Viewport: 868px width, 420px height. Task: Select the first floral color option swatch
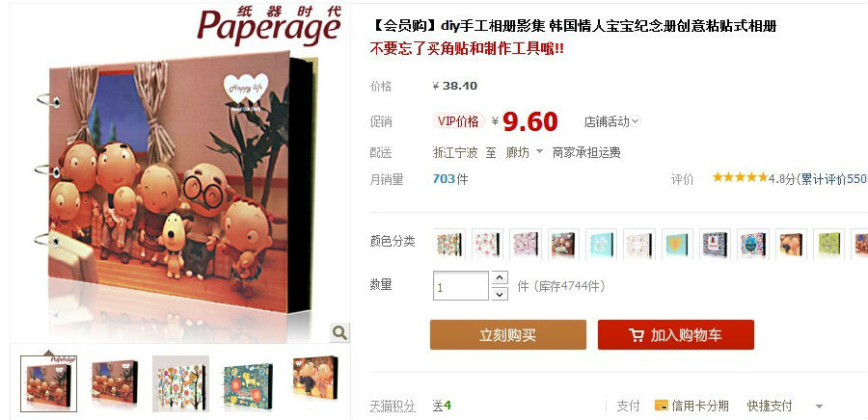point(448,244)
